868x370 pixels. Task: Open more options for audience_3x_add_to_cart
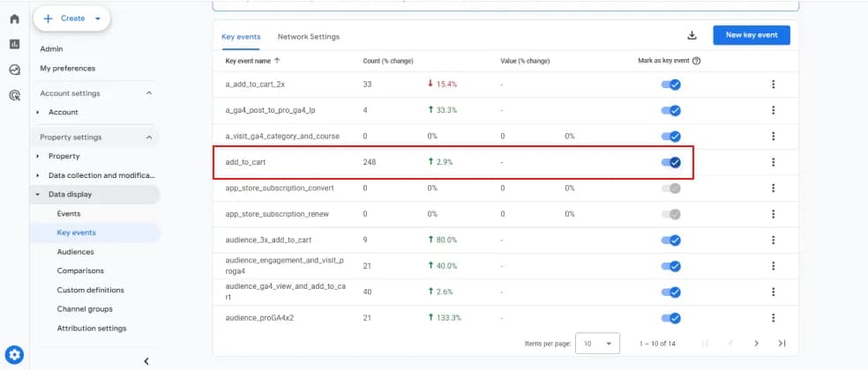[x=773, y=240]
